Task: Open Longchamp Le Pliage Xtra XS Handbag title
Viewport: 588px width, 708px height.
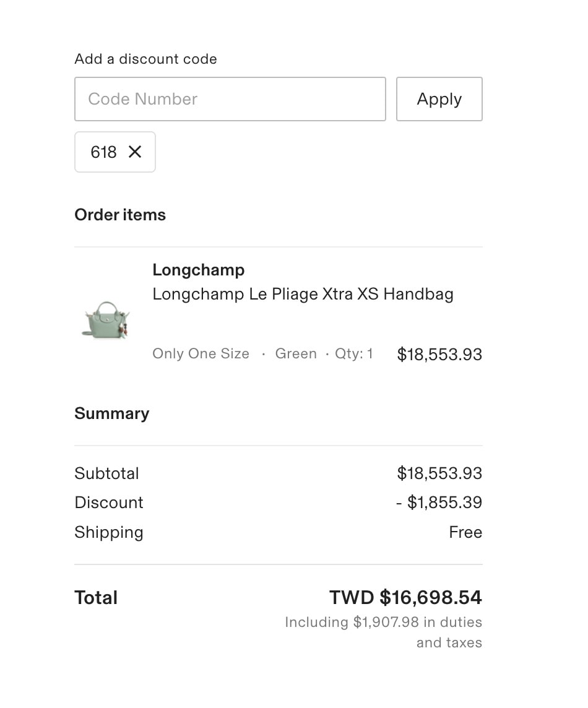Action: tap(303, 294)
